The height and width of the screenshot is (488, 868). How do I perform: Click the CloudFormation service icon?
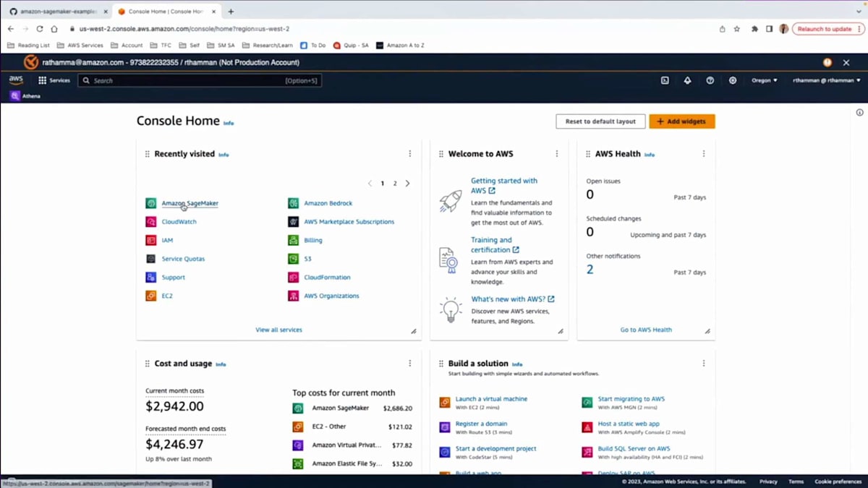pos(293,277)
